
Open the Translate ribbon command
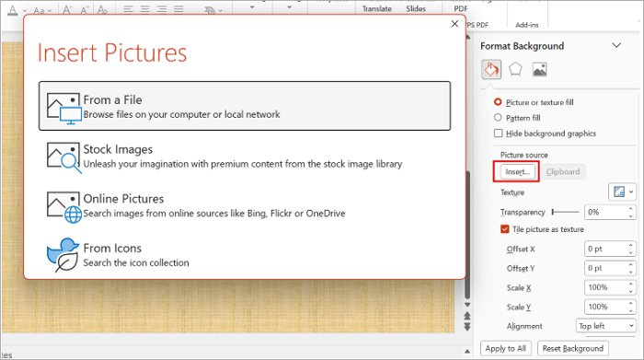coord(377,9)
